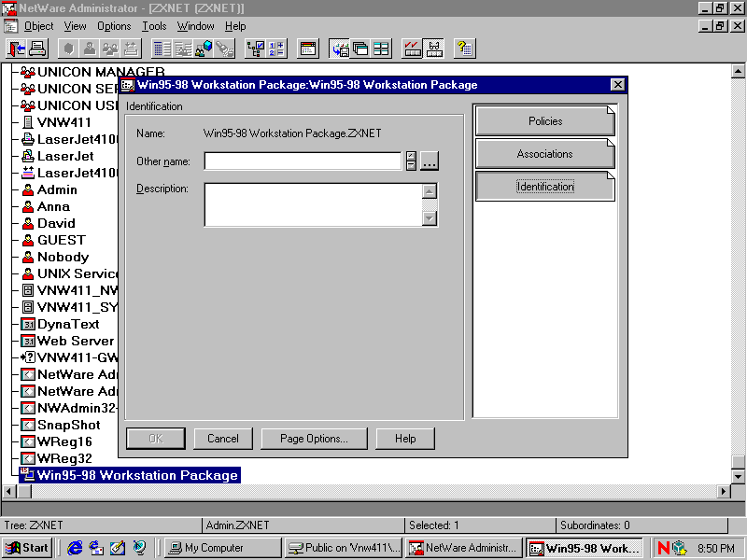
Task: Launch Internet Explorer from quick launch
Action: pos(75,548)
